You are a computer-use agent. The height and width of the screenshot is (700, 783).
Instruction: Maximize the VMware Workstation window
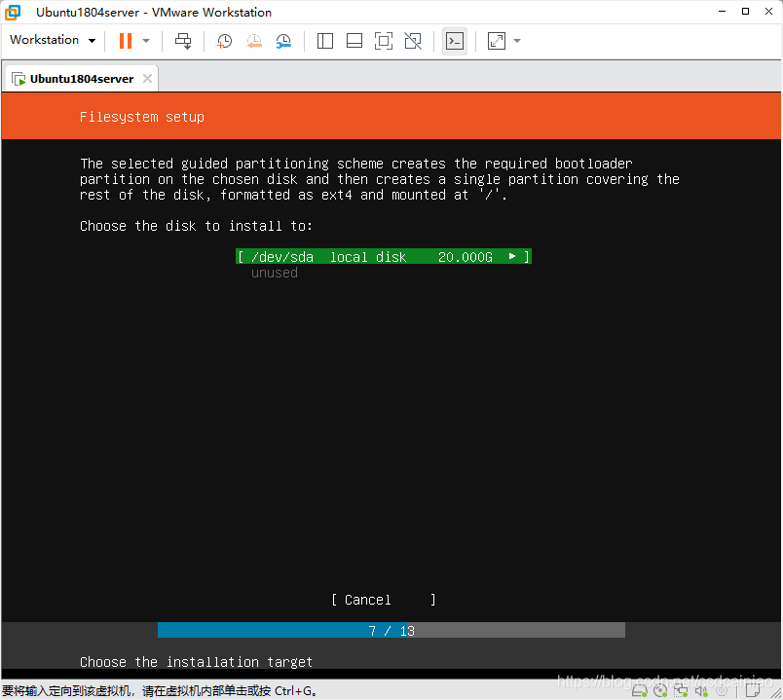click(x=746, y=12)
